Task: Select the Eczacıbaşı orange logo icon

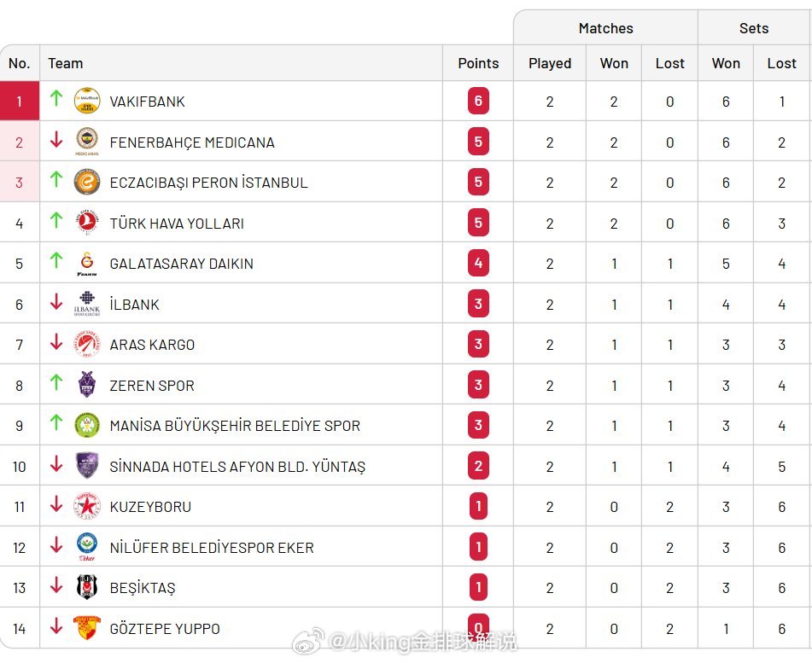Action: 87,183
